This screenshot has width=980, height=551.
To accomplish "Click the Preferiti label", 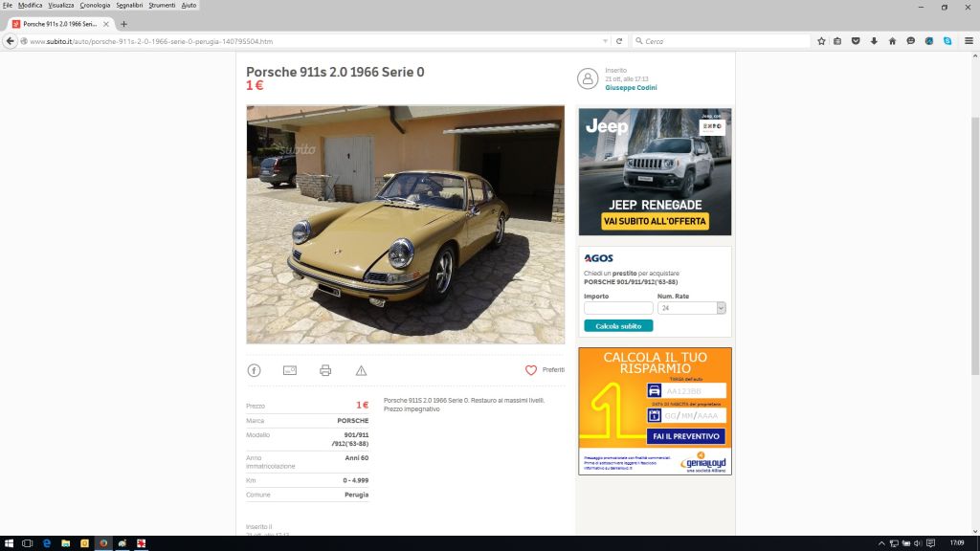I will click(553, 370).
